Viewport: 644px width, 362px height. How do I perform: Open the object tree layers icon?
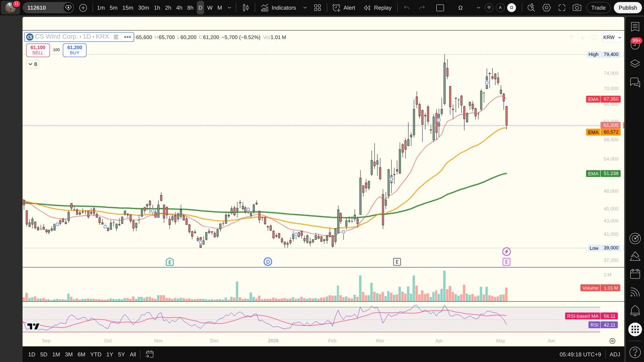pyautogui.click(x=635, y=64)
